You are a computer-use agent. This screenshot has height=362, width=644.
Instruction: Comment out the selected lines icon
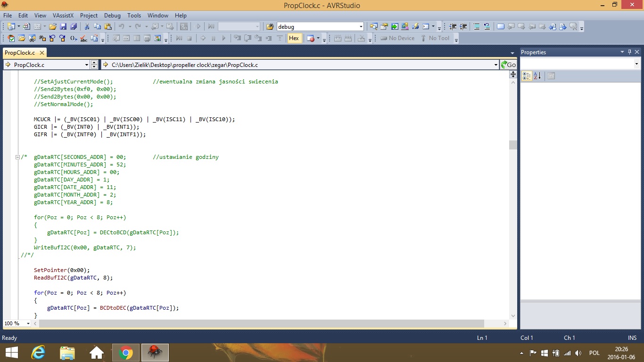click(477, 26)
